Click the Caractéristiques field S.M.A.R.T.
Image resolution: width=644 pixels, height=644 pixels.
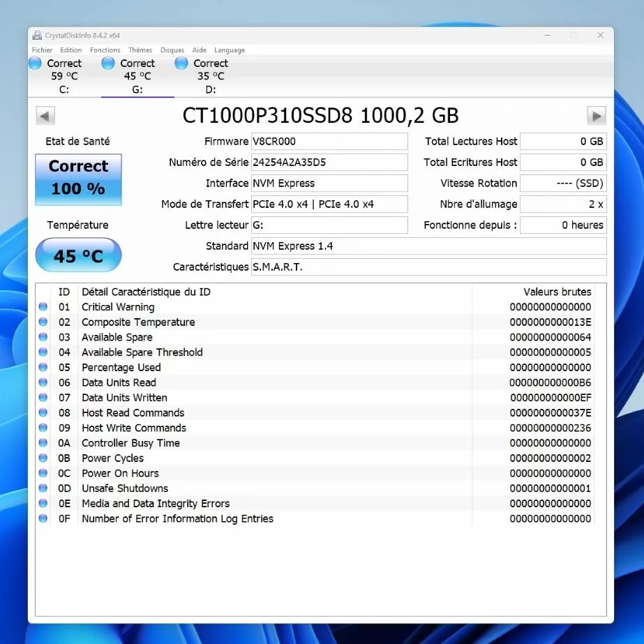click(429, 267)
